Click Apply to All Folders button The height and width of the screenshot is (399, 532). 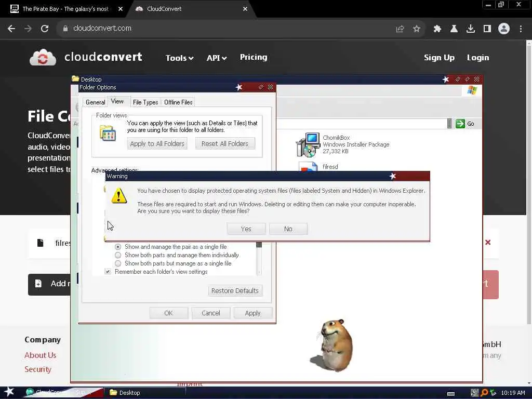157,143
